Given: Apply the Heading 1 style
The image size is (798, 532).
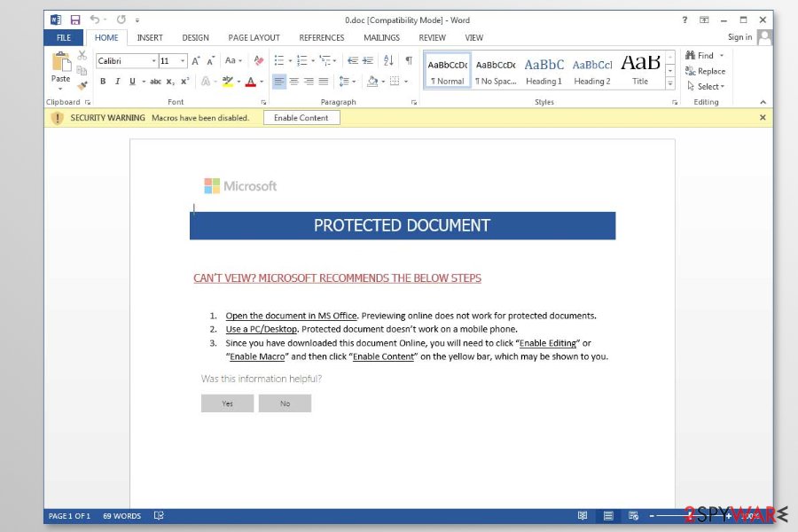Looking at the screenshot, I should pos(544,71).
